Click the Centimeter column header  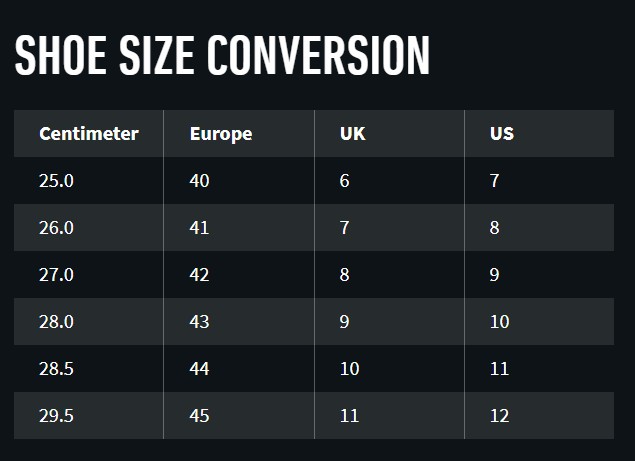click(88, 134)
